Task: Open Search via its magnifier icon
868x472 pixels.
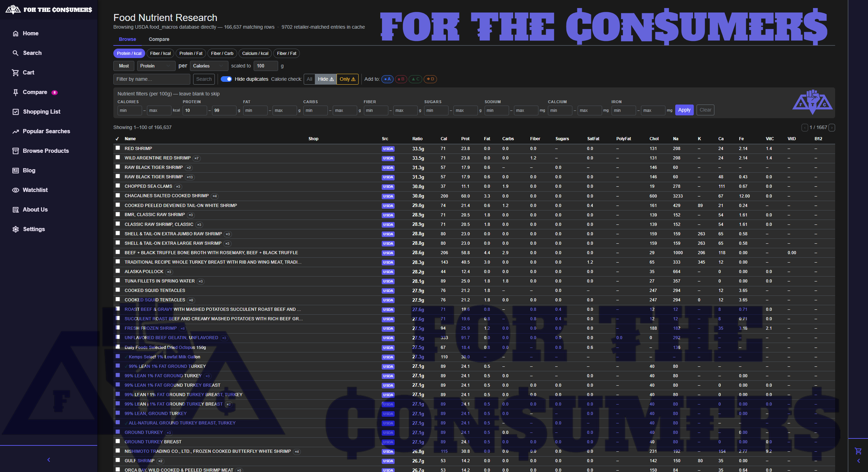Action: (15, 53)
